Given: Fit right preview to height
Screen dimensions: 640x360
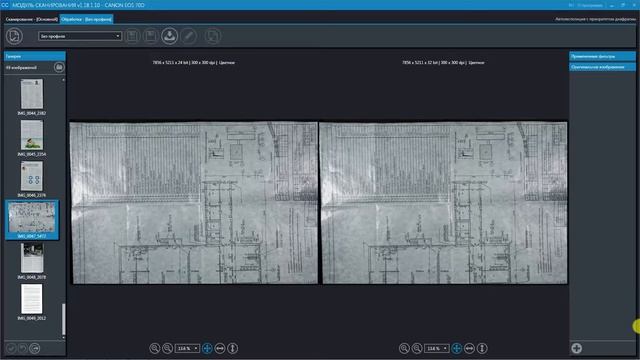Looking at the screenshot, I should [x=482, y=348].
